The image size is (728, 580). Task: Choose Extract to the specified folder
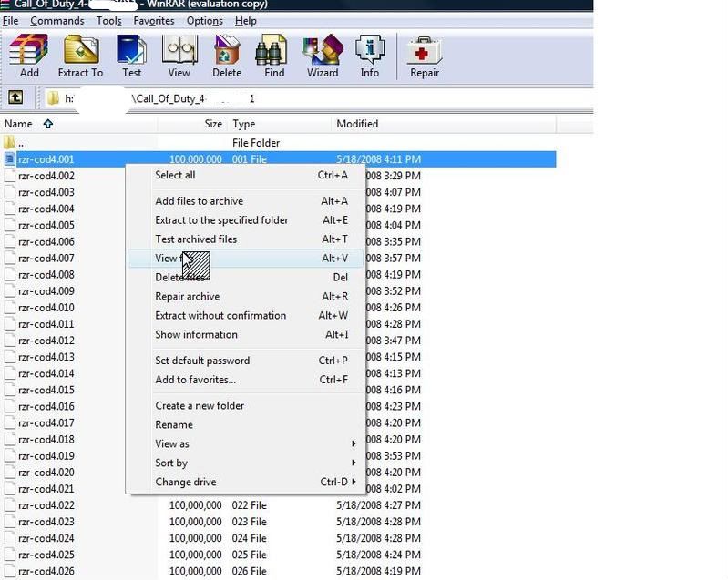point(221,219)
